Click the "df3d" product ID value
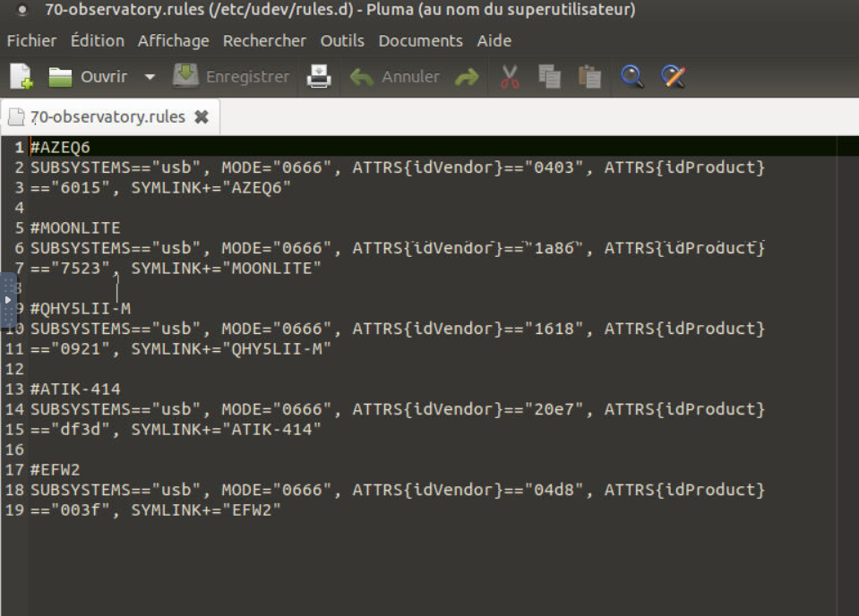The width and height of the screenshot is (859, 616). click(81, 429)
